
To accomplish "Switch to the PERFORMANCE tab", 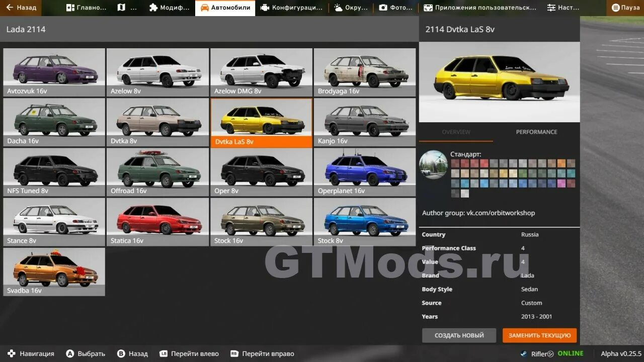I will pos(536,132).
